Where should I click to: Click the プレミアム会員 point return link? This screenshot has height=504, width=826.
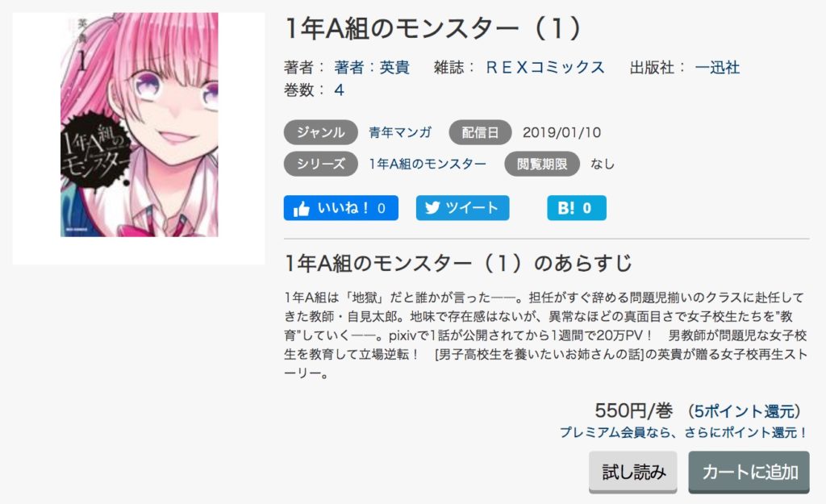coord(682,432)
